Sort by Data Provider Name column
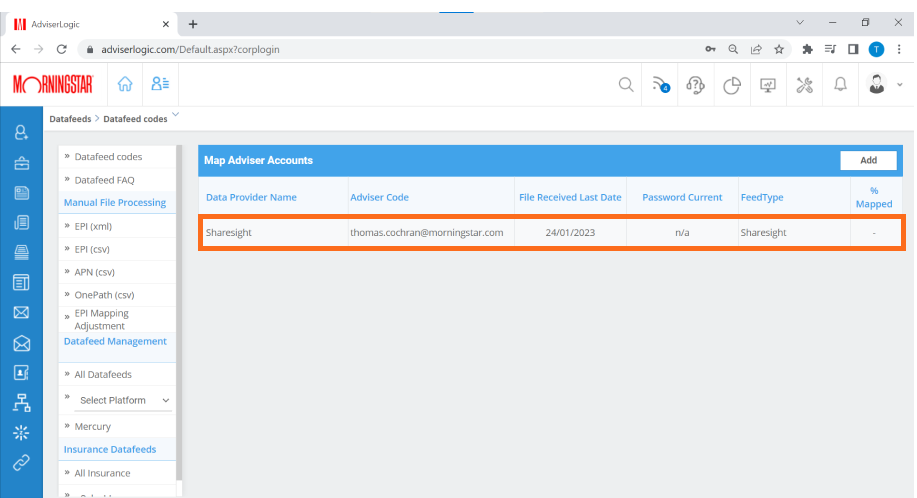917x498 pixels. coord(251,197)
